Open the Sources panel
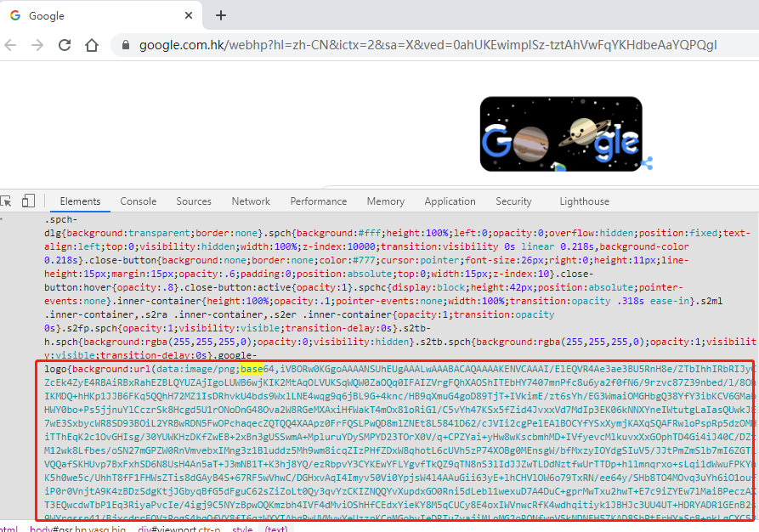The width and height of the screenshot is (759, 532). (194, 201)
